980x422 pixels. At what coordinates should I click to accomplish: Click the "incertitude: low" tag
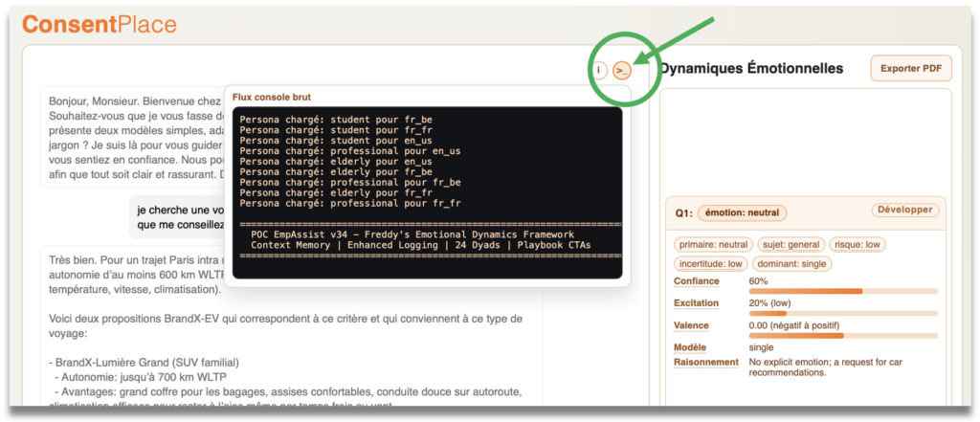(x=709, y=263)
